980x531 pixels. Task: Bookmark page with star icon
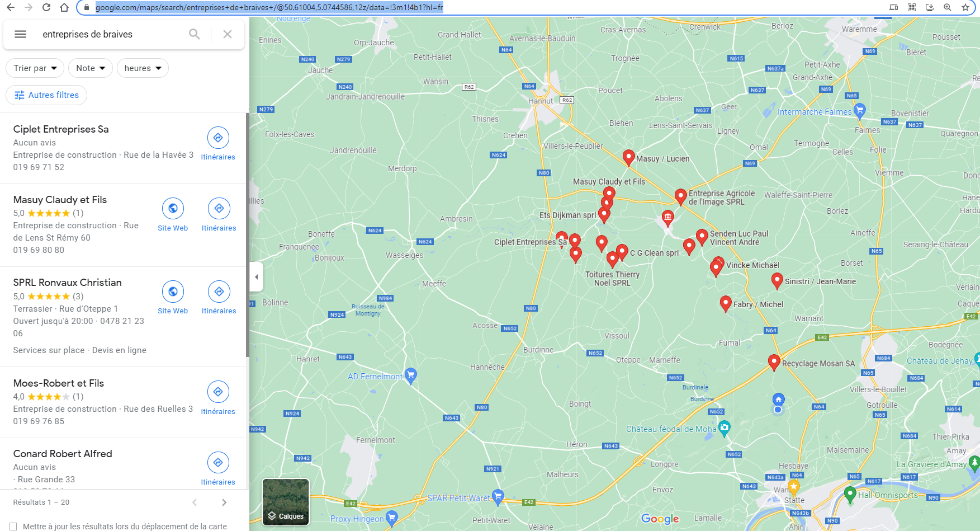click(965, 7)
